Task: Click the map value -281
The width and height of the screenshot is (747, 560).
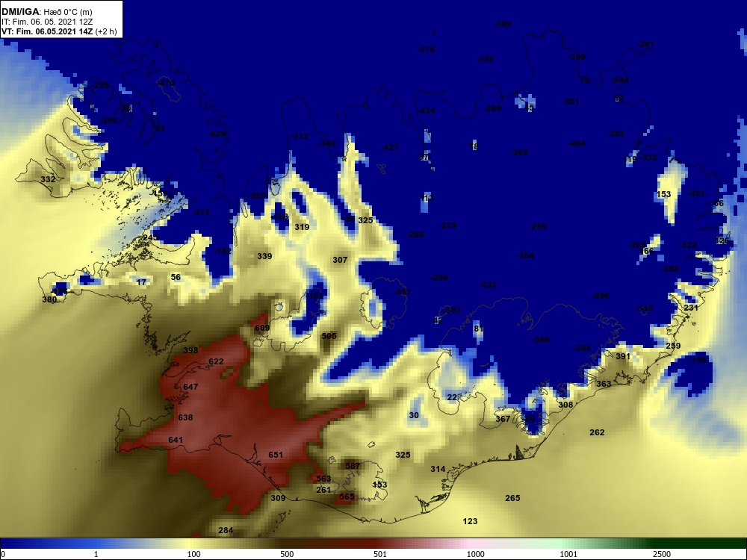Action: 645,44
